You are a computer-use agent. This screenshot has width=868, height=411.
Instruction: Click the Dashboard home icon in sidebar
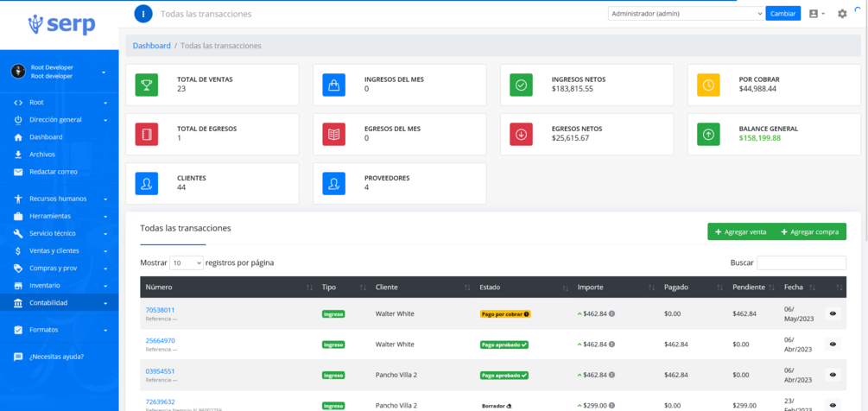18,137
